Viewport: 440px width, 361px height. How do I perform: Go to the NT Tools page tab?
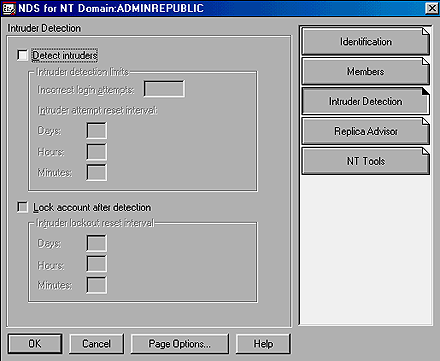coord(366,161)
